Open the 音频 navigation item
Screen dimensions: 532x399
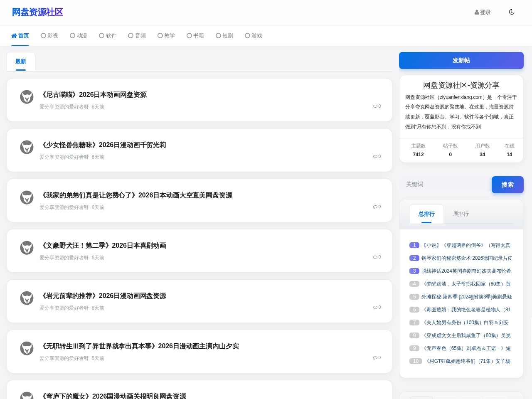point(137,36)
